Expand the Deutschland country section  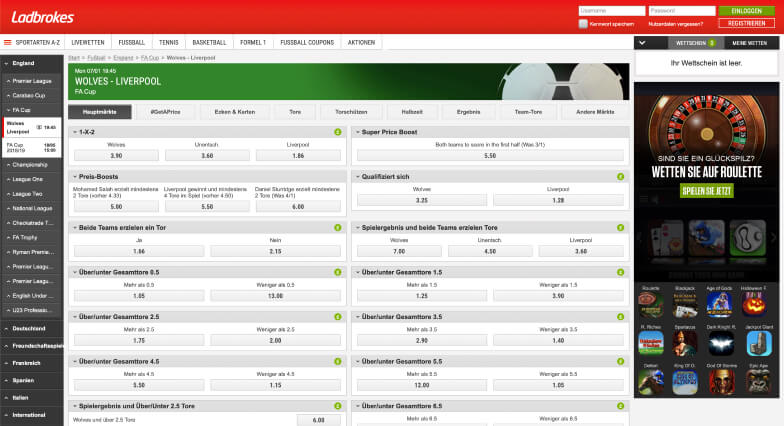tap(32, 328)
